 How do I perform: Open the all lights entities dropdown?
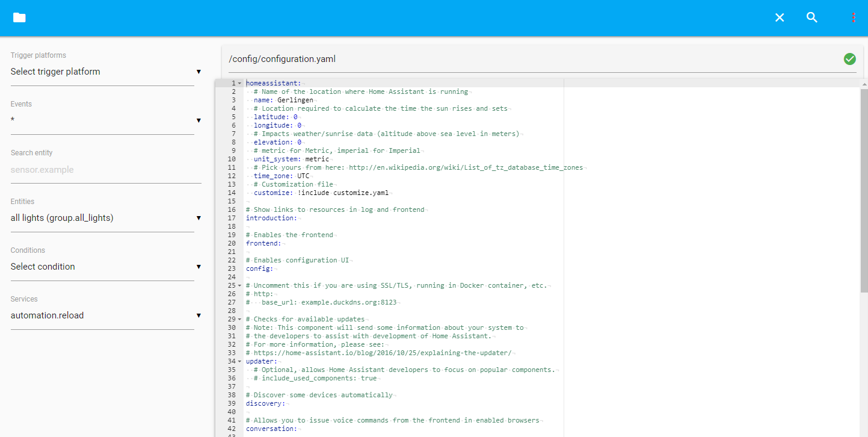[102, 218]
